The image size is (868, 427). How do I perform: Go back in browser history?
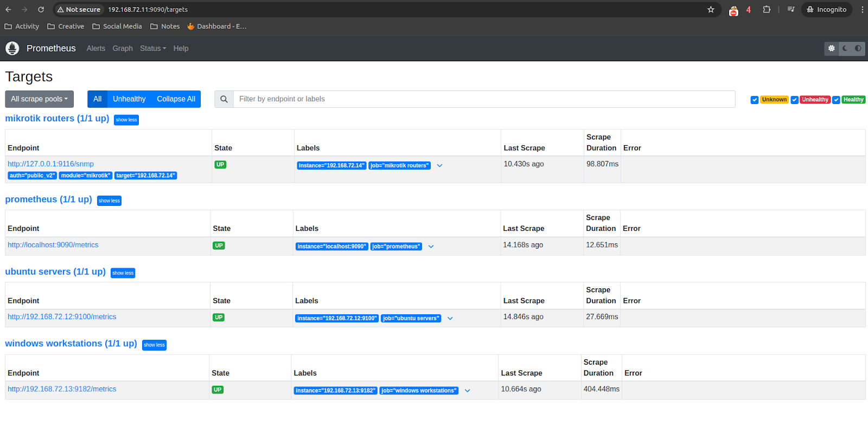[x=8, y=9]
